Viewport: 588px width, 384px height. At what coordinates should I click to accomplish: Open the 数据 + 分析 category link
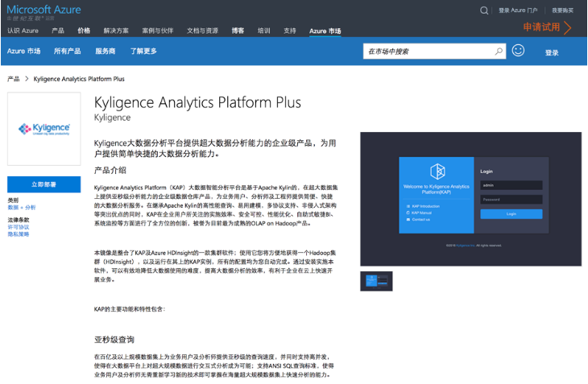point(22,208)
